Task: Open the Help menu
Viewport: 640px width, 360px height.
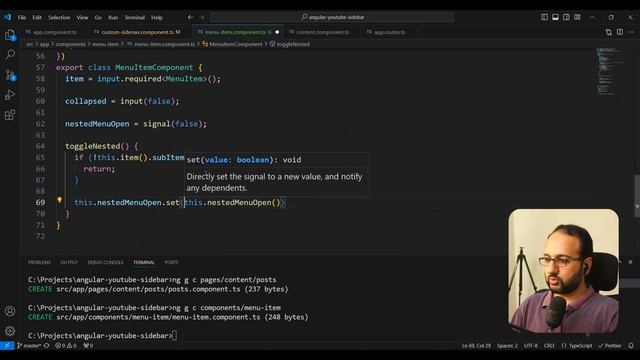Action: [x=157, y=18]
